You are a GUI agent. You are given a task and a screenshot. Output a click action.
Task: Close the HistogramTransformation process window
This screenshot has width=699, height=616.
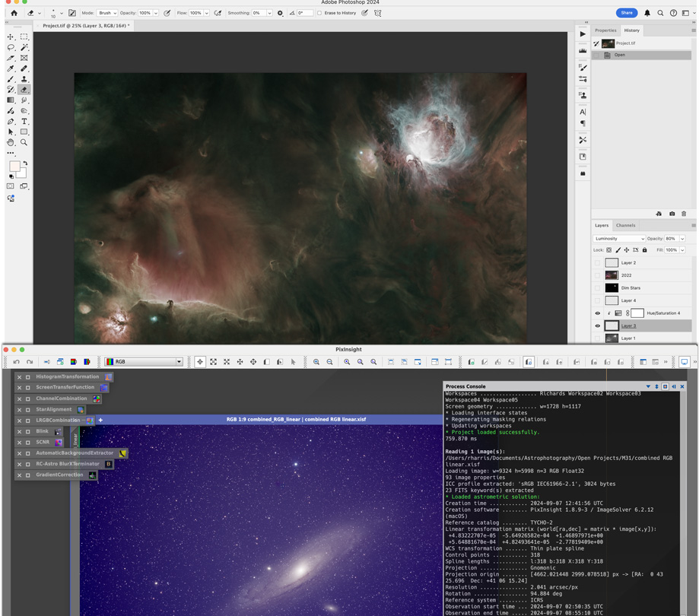19,376
